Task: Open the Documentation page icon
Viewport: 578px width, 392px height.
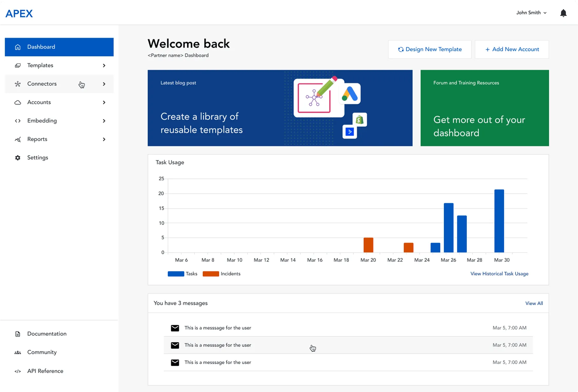Action: point(18,333)
